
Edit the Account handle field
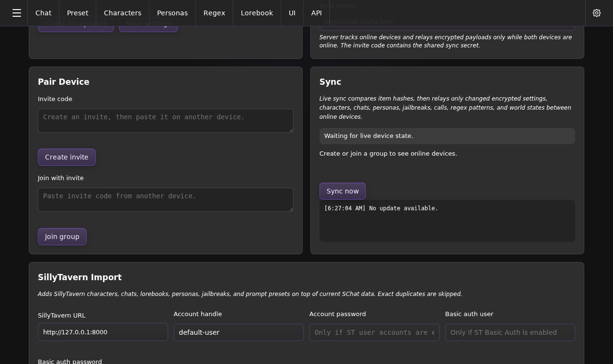click(238, 332)
